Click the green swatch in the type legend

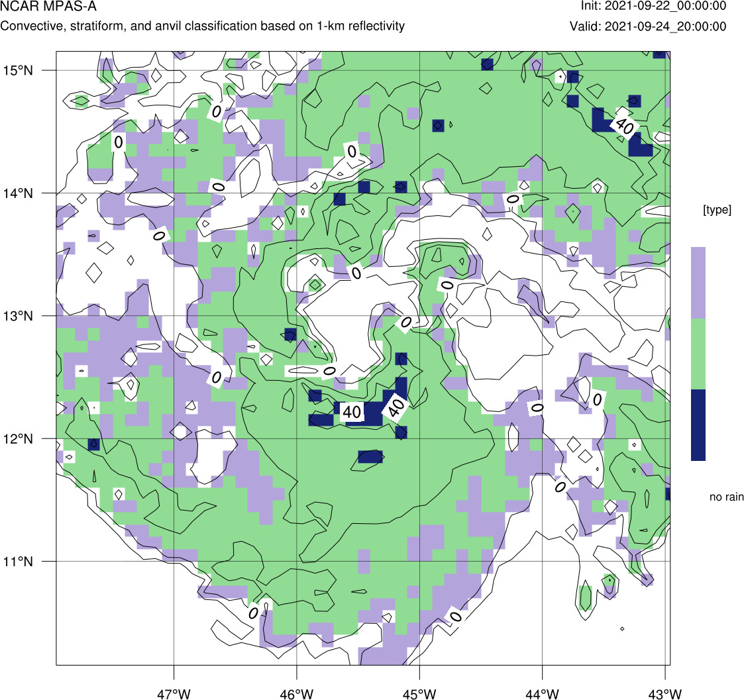click(698, 354)
